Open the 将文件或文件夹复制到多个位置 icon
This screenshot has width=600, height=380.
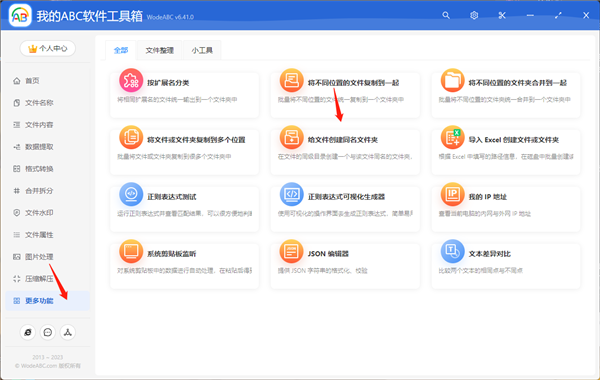(131, 137)
